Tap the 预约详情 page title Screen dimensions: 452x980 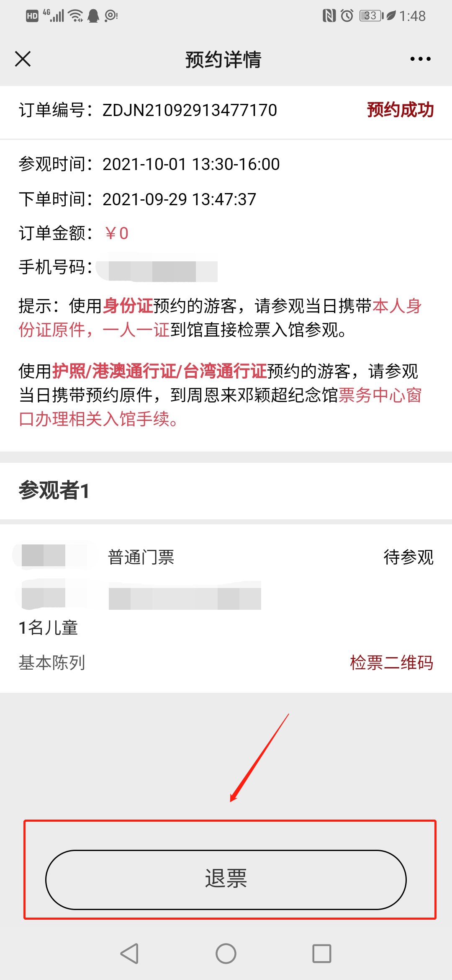(223, 59)
